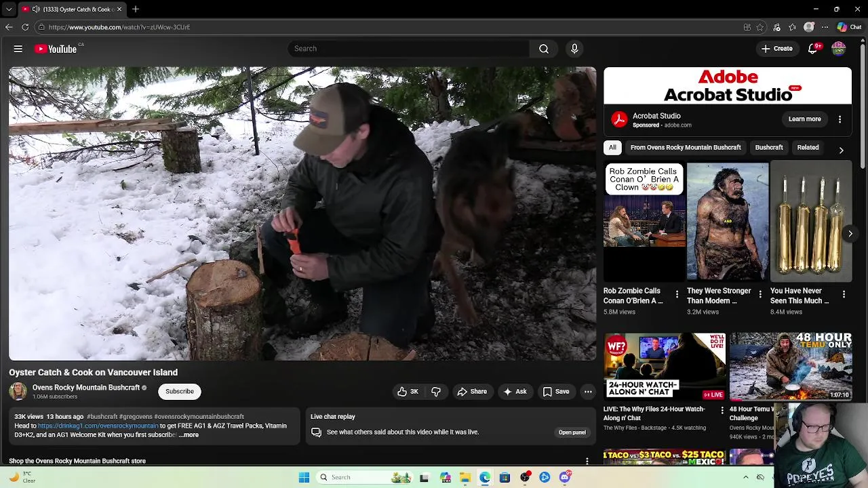Open a new browser tab
This screenshot has height=488, width=868.
[x=136, y=9]
